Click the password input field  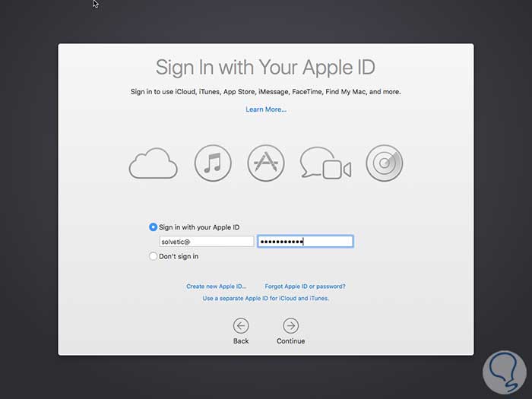click(306, 242)
